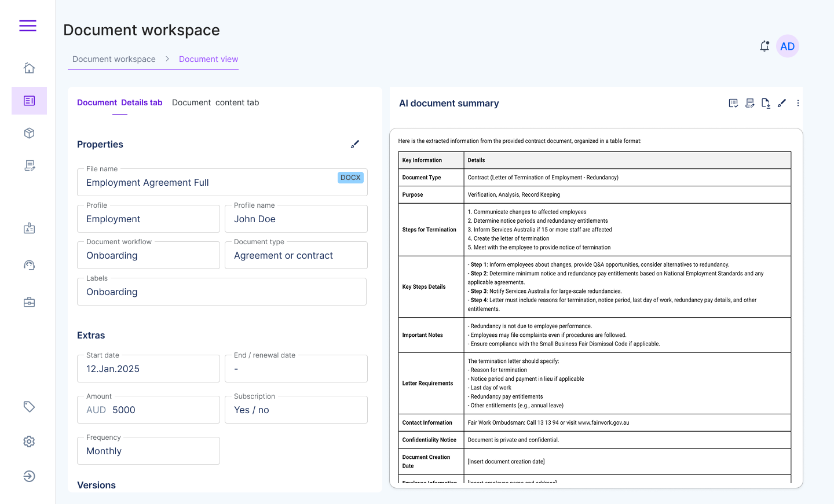Image resolution: width=834 pixels, height=504 pixels.
Task: Click the checklist summary icon in AI panel
Action: pyautogui.click(x=733, y=102)
